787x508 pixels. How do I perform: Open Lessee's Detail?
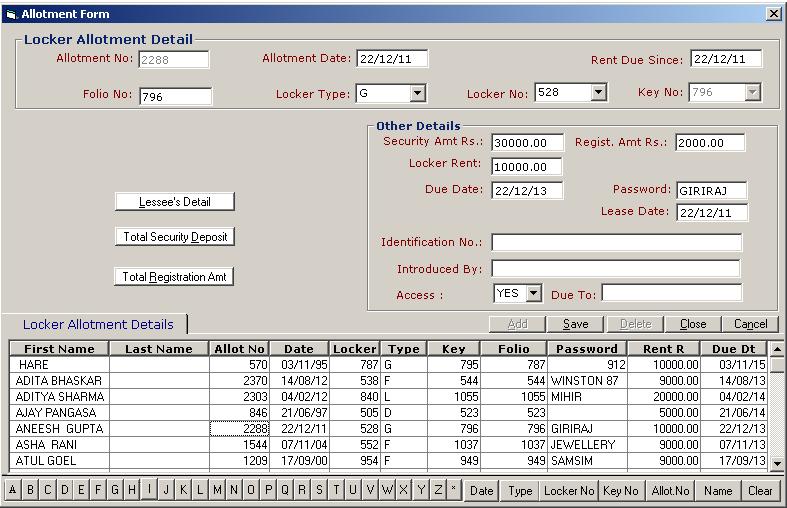[175, 201]
